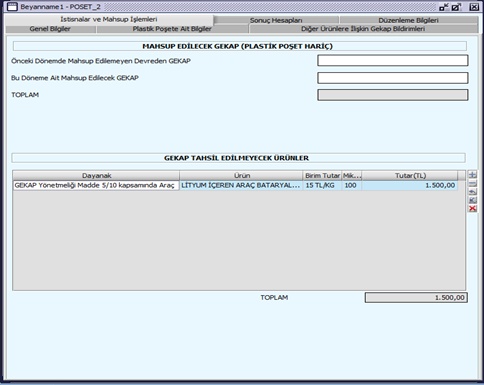Click the undo arrow icon beside table

coord(472,192)
